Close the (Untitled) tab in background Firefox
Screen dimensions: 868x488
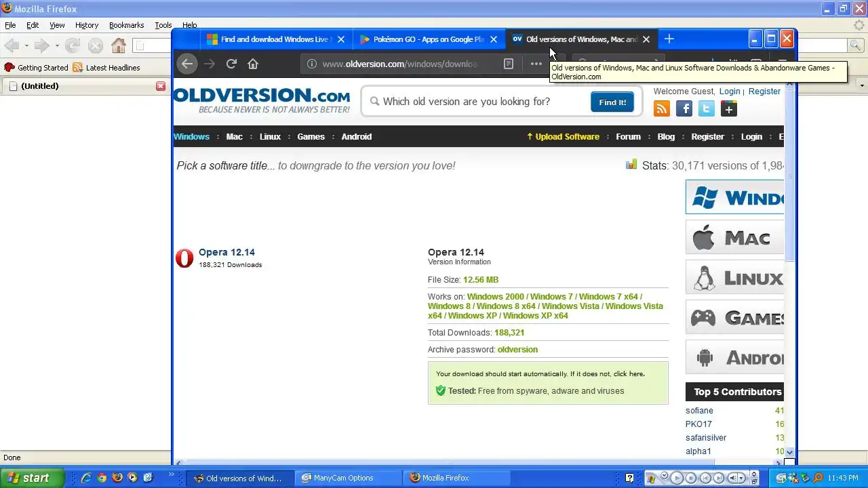[161, 86]
